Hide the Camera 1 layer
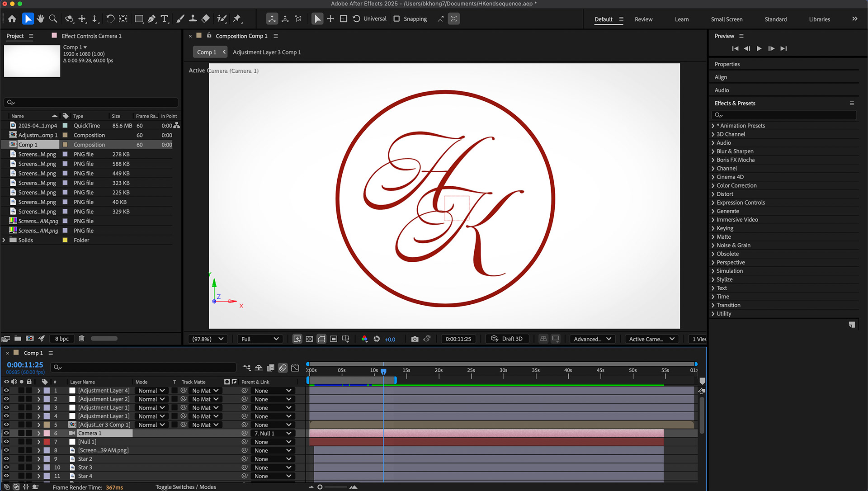The image size is (868, 491). [6, 433]
